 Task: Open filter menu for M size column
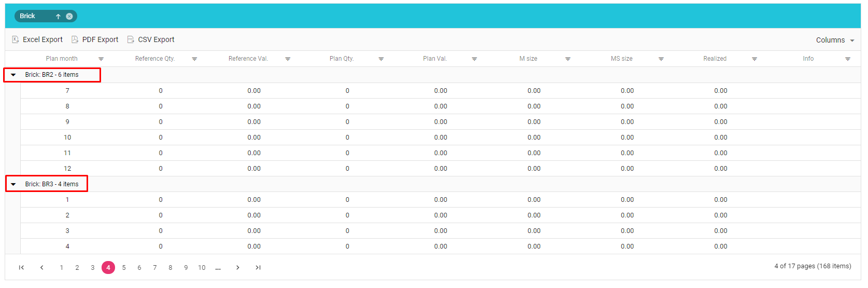(x=567, y=59)
